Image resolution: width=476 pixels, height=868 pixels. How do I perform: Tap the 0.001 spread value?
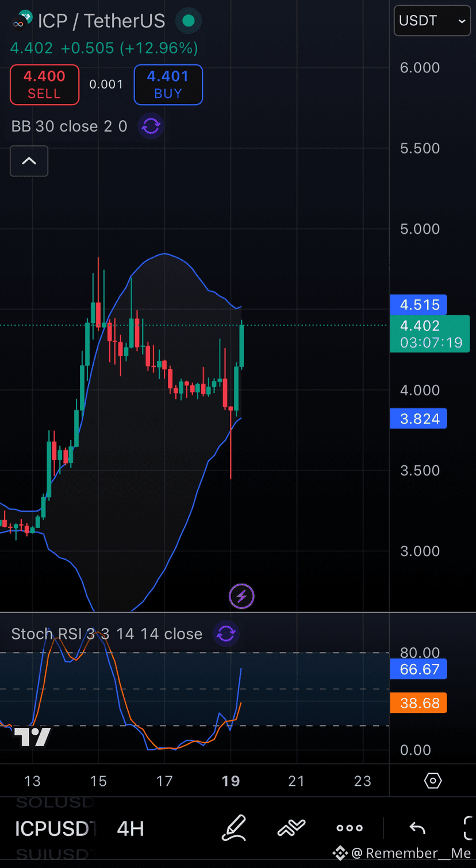coord(106,84)
